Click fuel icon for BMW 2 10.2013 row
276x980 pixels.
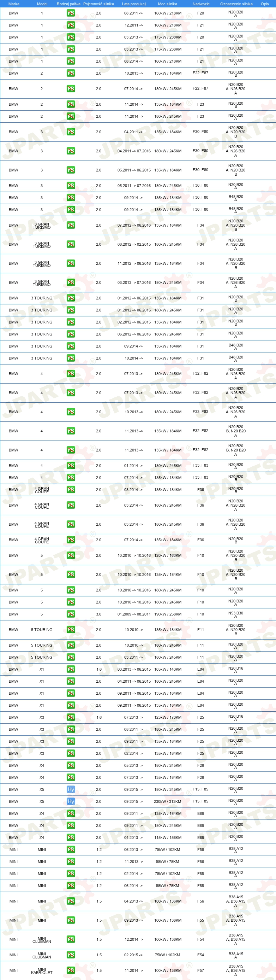[x=71, y=73]
